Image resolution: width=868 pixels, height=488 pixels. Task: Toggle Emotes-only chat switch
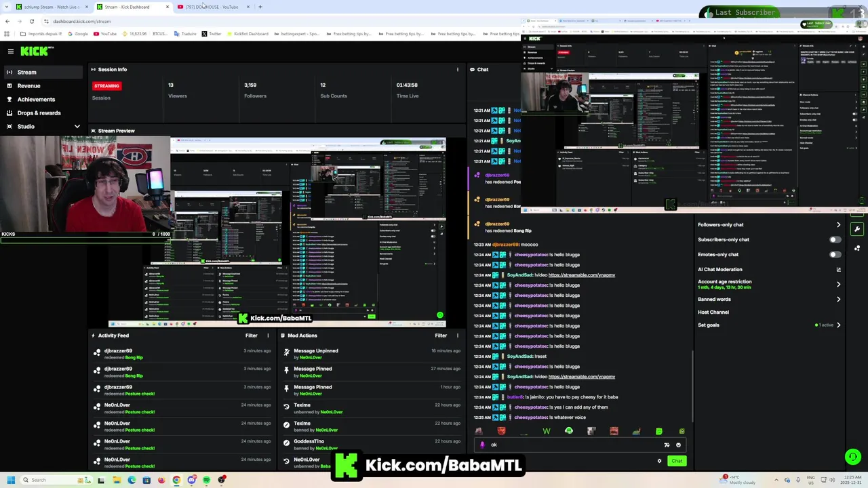click(x=835, y=254)
